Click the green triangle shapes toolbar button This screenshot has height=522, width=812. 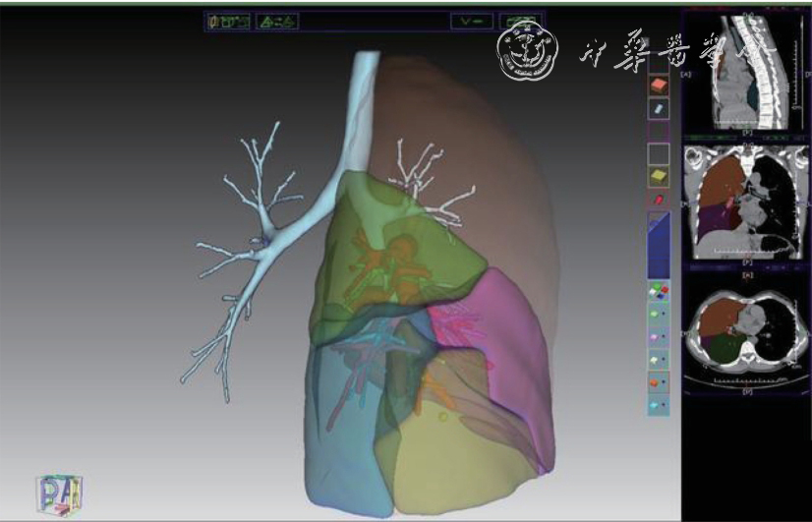click(x=277, y=22)
